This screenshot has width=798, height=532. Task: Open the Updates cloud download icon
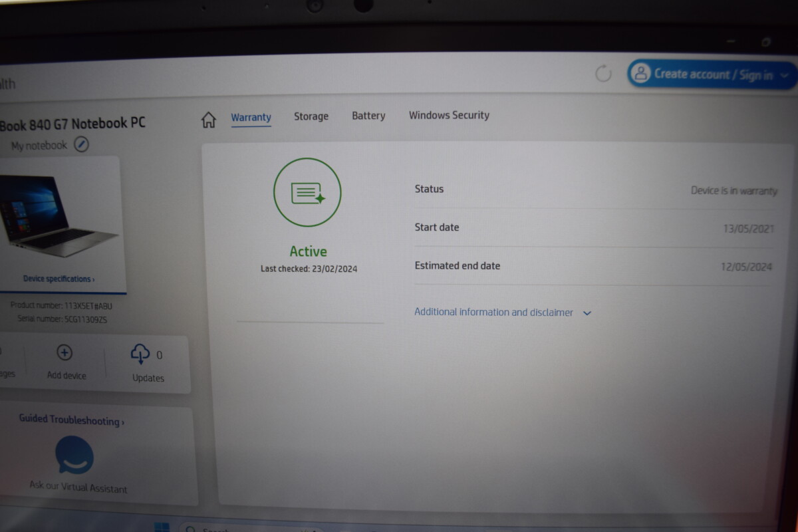click(x=140, y=354)
